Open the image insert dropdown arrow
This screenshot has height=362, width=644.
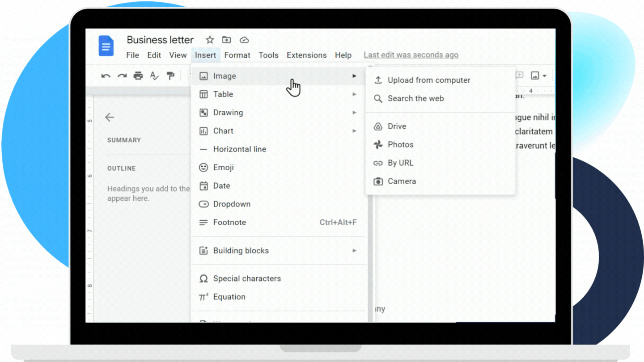coord(544,75)
